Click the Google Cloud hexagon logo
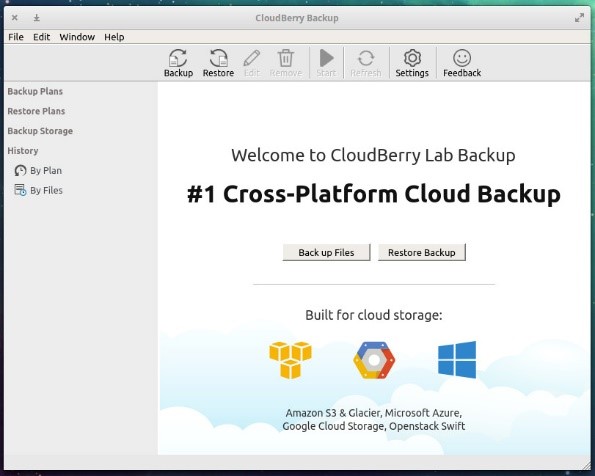The image size is (595, 476). tap(374, 360)
